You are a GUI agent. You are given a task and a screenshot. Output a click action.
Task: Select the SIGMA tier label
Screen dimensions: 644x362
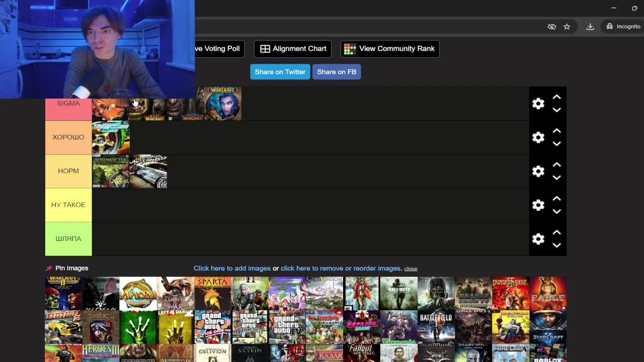point(68,104)
